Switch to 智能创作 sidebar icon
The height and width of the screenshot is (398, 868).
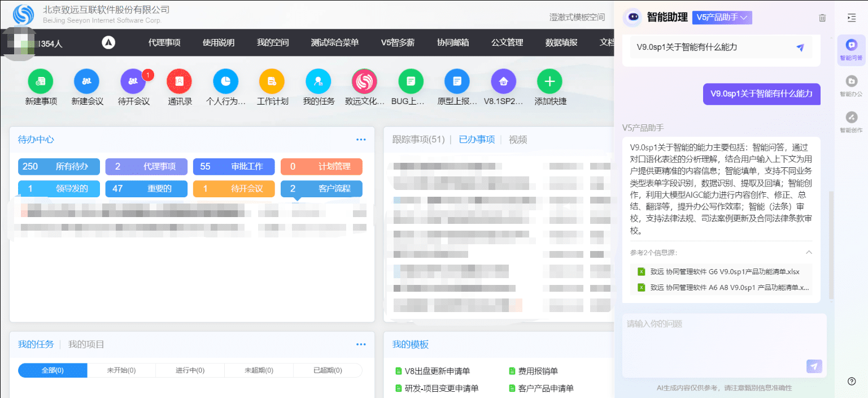coord(852,121)
